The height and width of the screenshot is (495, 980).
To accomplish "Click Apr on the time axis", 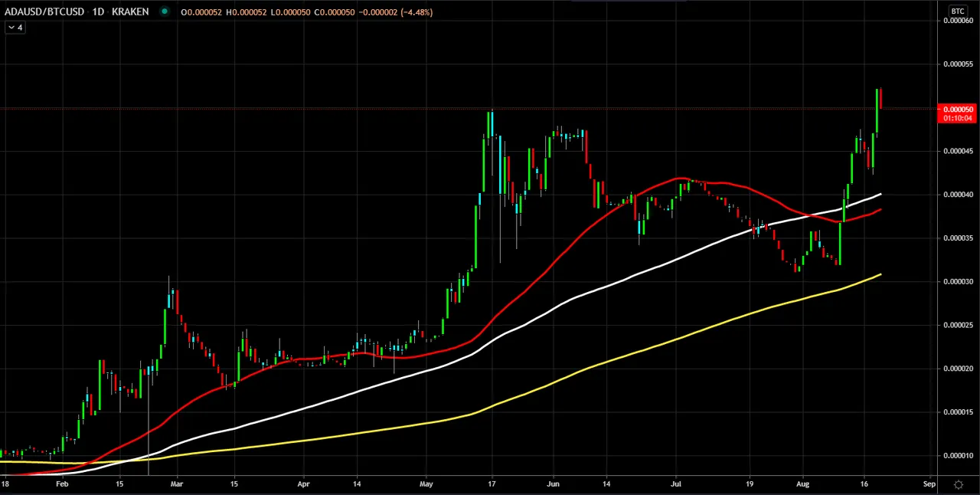I will click(x=303, y=484).
